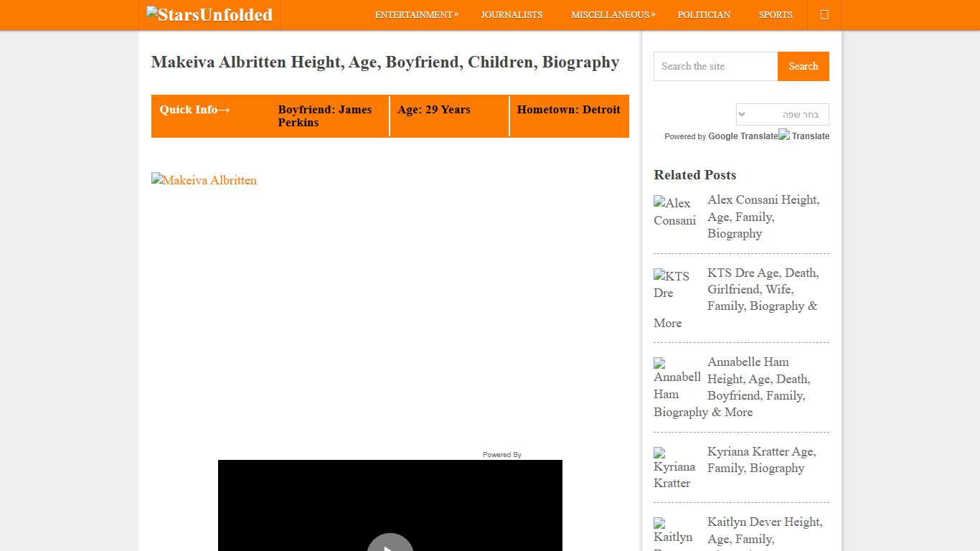Open the POLITICIAN menu
The image size is (980, 551).
(704, 14)
